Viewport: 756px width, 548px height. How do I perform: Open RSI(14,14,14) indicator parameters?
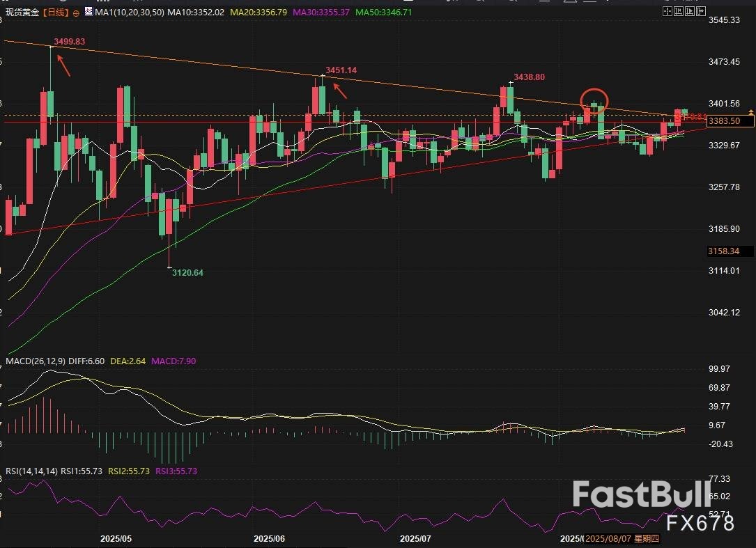coord(31,471)
